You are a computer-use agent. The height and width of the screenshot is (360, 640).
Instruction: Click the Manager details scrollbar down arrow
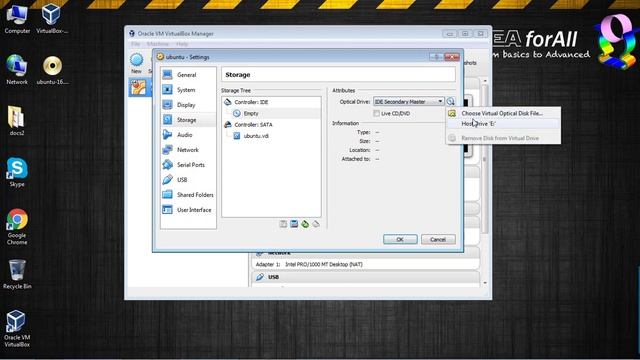pyautogui.click(x=485, y=283)
